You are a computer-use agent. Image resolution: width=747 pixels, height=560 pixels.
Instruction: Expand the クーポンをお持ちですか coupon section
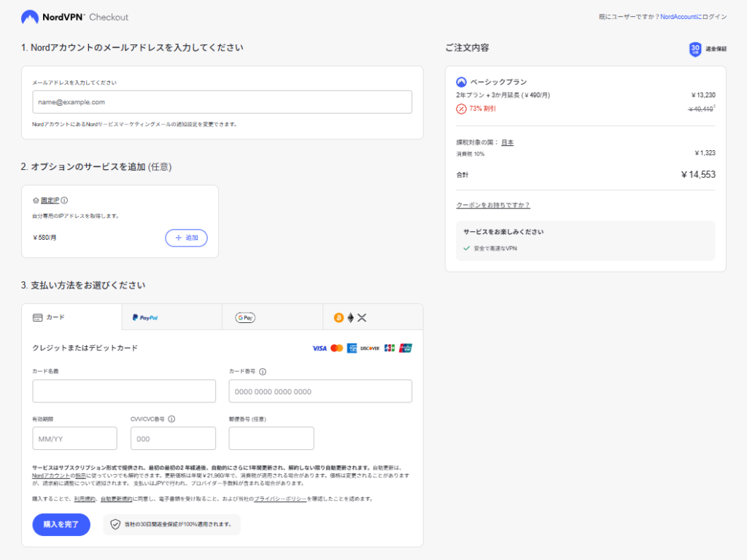[x=493, y=204]
